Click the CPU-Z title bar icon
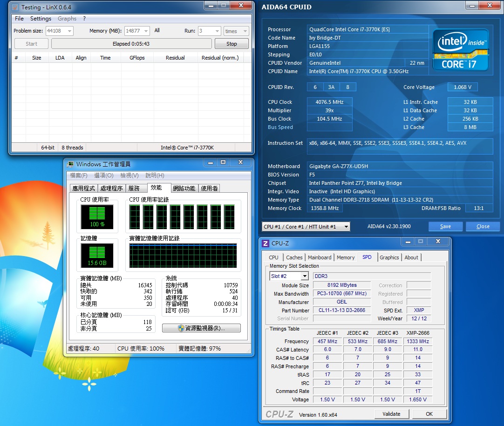The height and width of the screenshot is (426, 504). [x=266, y=243]
